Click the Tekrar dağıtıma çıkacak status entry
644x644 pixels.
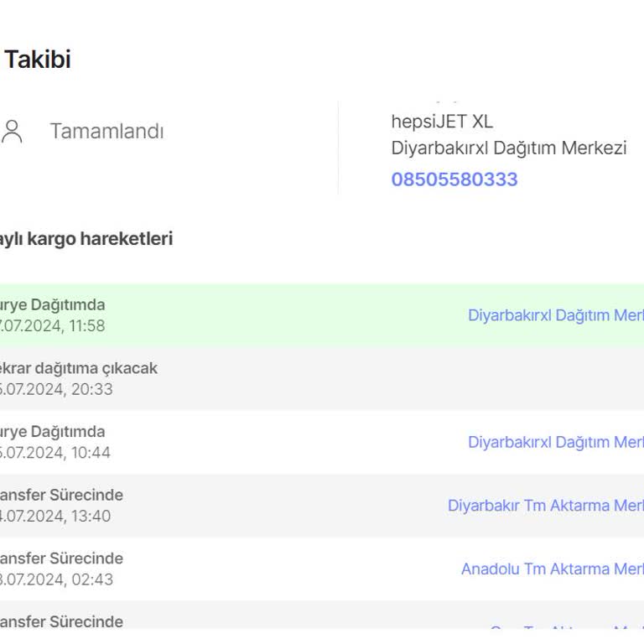(78, 368)
